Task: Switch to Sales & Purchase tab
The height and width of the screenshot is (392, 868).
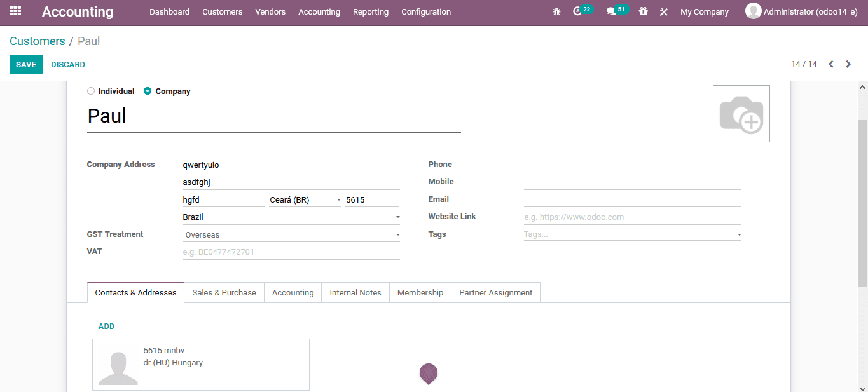Action: (224, 292)
